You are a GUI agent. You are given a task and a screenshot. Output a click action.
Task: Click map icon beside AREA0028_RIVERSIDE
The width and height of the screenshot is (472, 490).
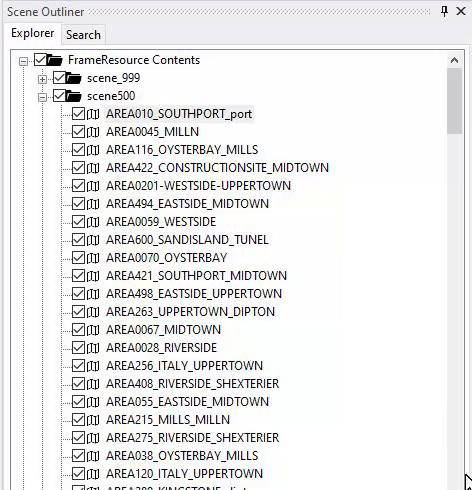click(x=93, y=348)
